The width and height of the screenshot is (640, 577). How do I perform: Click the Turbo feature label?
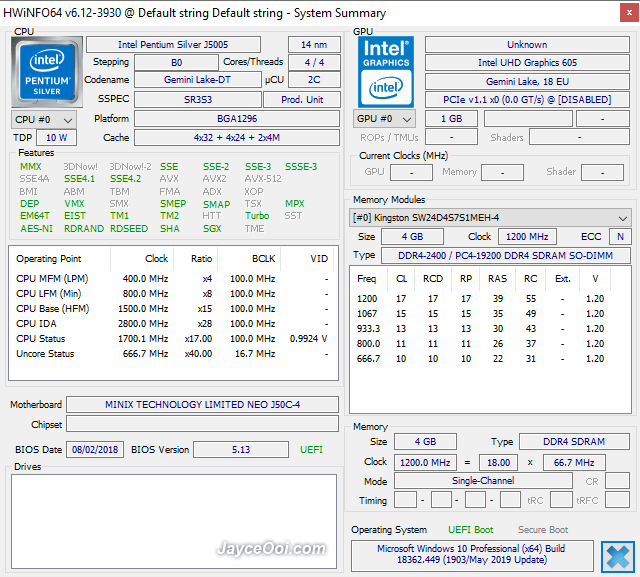[x=257, y=215]
